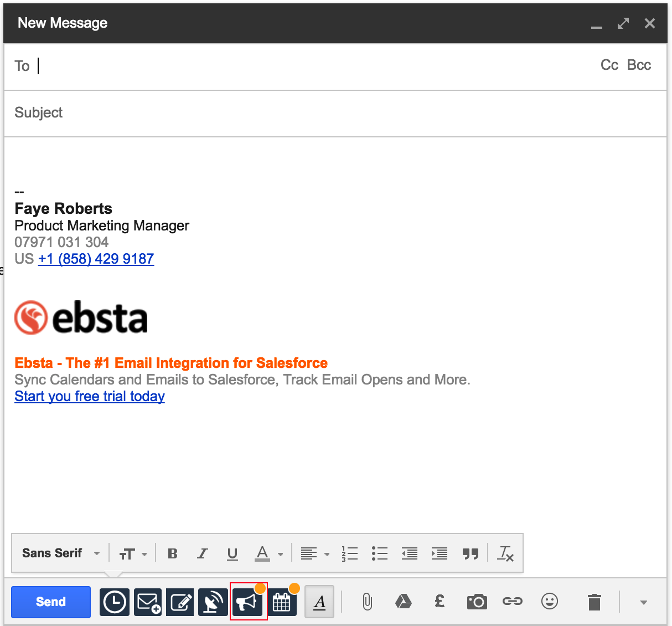Viewport: 672px width, 626px height.
Task: Click into the Subject field
Action: 332,113
